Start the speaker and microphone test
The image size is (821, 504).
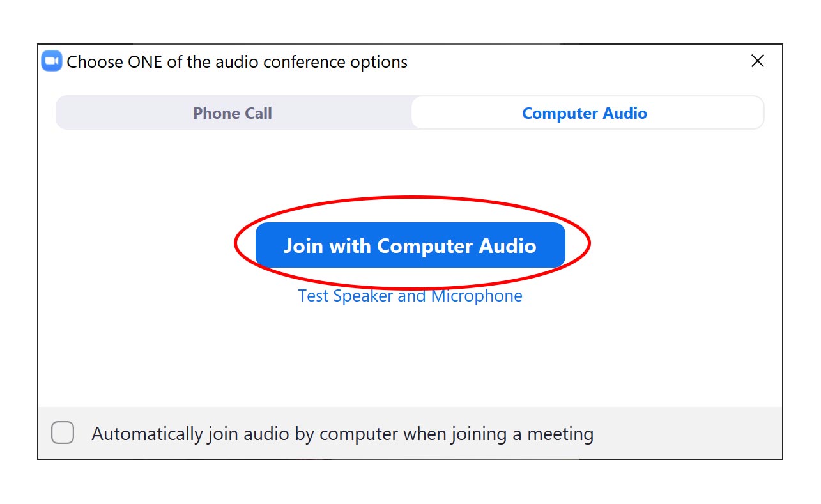(410, 295)
